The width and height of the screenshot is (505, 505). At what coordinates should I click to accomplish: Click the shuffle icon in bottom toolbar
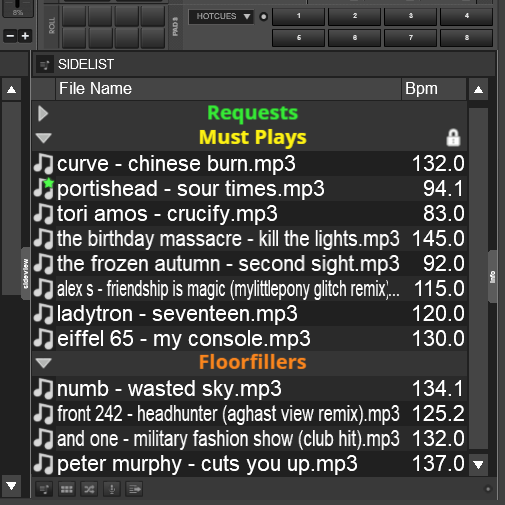pos(89,489)
